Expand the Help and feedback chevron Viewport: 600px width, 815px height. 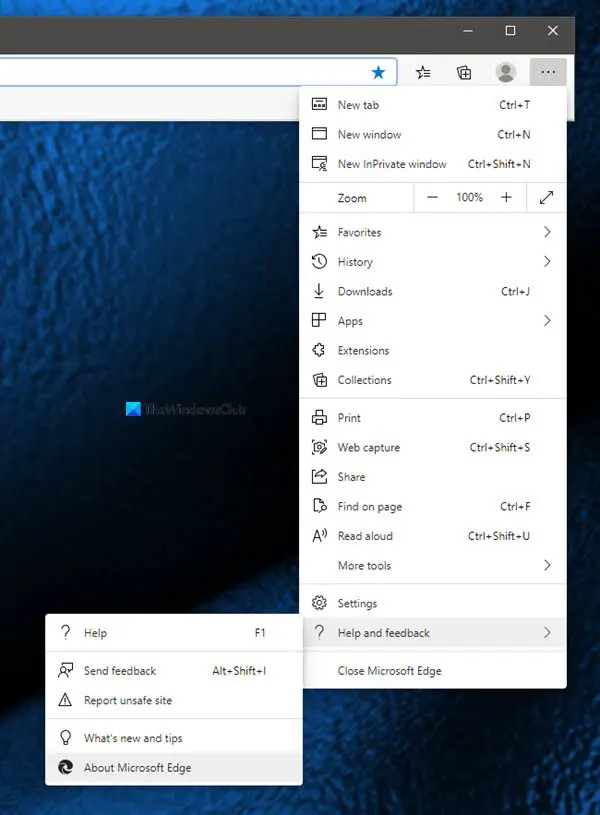tap(547, 633)
